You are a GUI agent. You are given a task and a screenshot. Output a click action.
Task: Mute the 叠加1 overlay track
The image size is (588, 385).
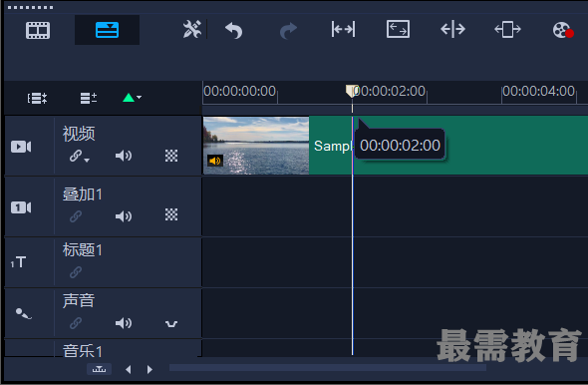pyautogui.click(x=124, y=216)
